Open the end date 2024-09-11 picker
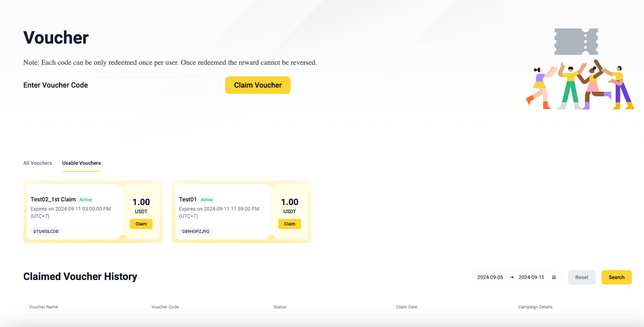The height and width of the screenshot is (327, 644). coord(531,277)
